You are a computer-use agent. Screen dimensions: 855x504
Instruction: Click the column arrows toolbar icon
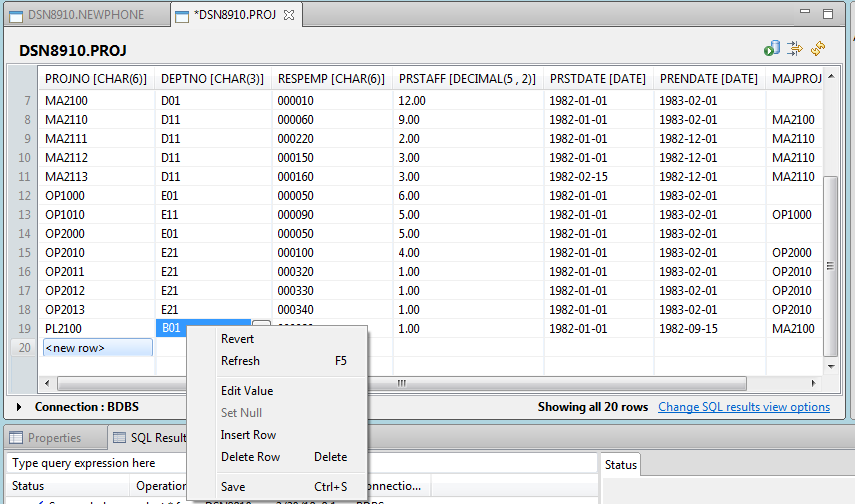point(795,48)
